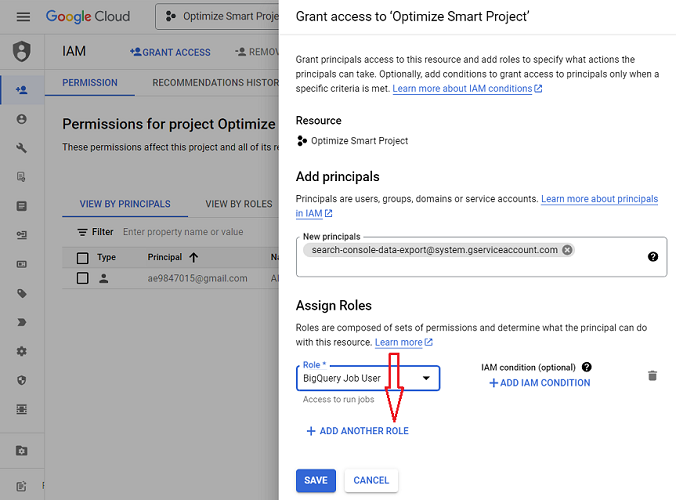Click the IAM shield icon
Screen dimensions: 676x500
pyautogui.click(x=22, y=52)
